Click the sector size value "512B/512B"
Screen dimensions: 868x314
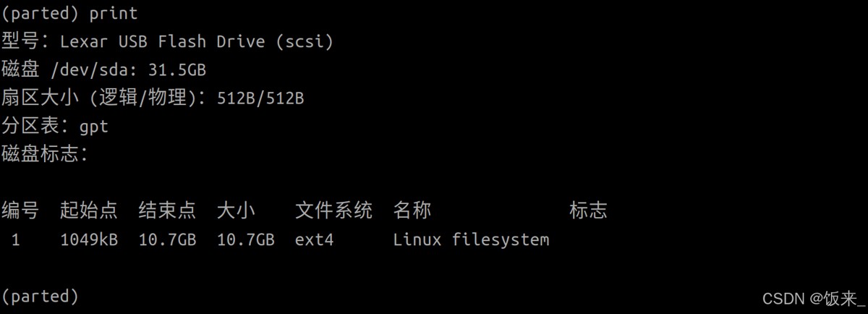(260, 98)
